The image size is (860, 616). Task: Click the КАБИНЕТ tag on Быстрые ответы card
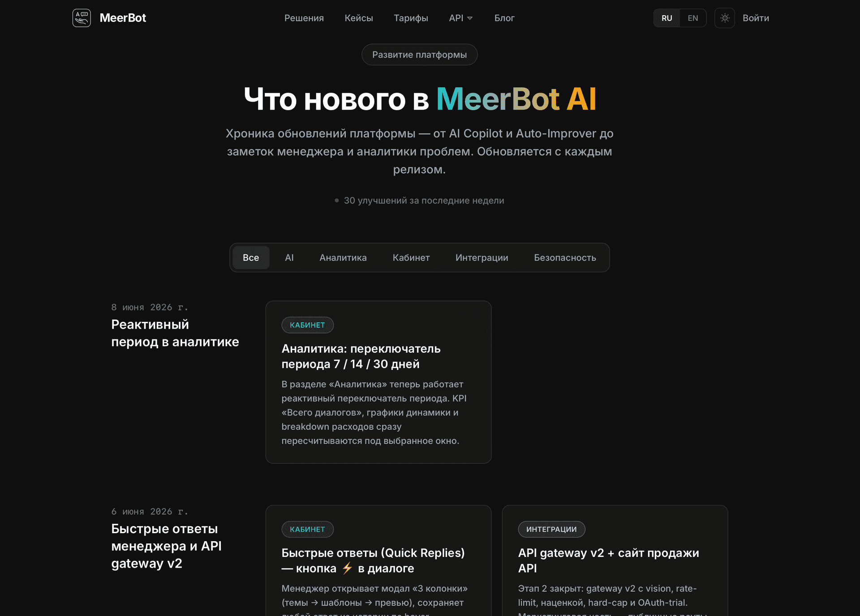tap(307, 529)
